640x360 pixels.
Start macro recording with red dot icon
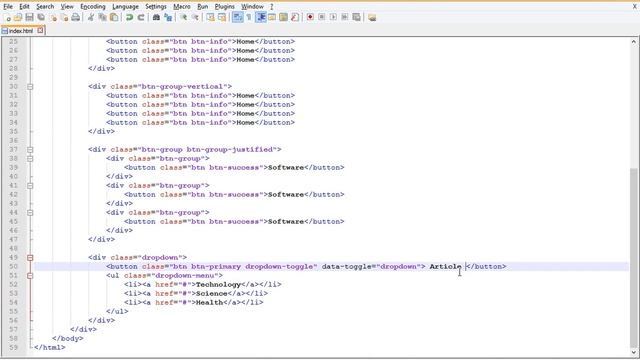pyautogui.click(x=310, y=18)
